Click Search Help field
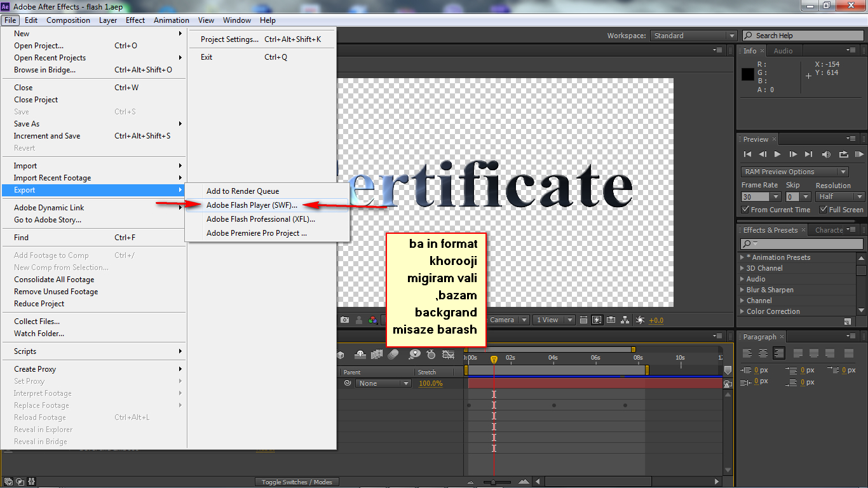 [803, 36]
